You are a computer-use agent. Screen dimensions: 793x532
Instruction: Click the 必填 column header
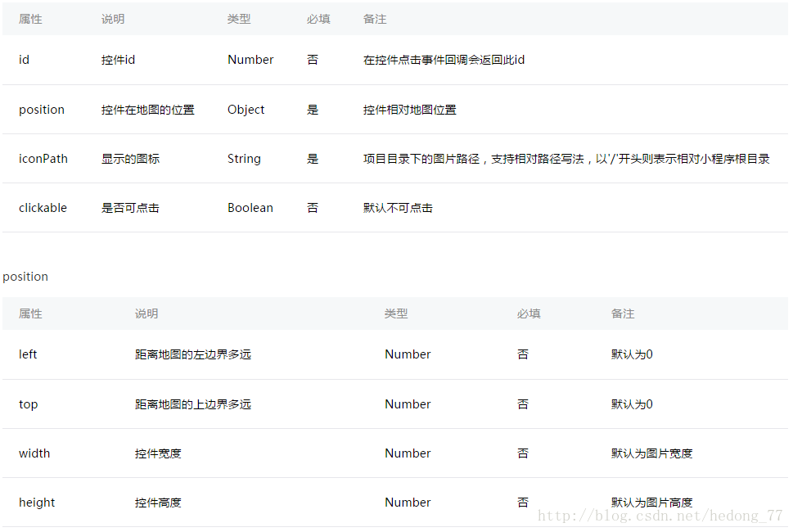point(318,18)
